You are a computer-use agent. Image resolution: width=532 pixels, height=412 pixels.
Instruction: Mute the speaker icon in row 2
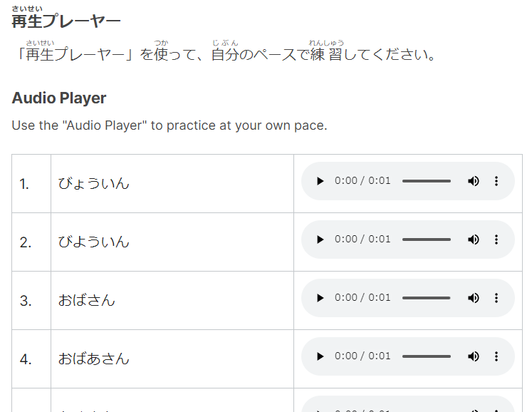(474, 240)
